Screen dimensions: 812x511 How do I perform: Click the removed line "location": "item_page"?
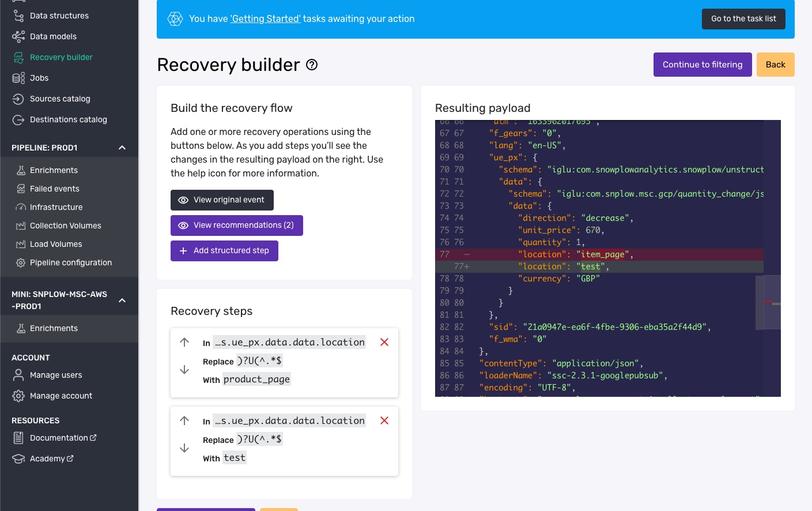click(599, 254)
